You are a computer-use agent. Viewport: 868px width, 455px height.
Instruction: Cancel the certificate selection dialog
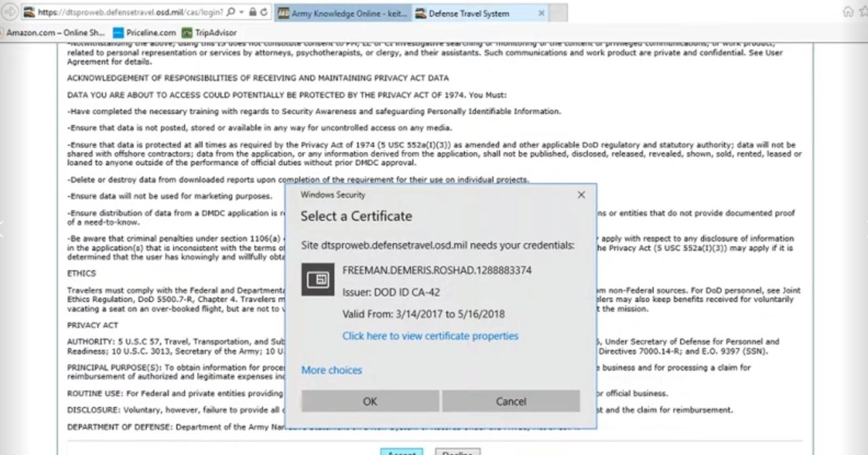click(511, 401)
